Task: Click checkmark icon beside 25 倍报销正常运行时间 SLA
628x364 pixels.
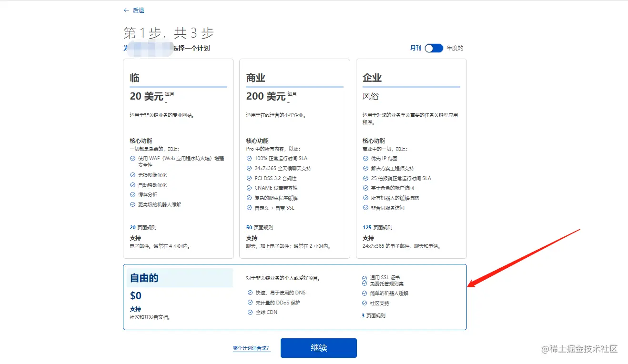Action: click(x=365, y=178)
